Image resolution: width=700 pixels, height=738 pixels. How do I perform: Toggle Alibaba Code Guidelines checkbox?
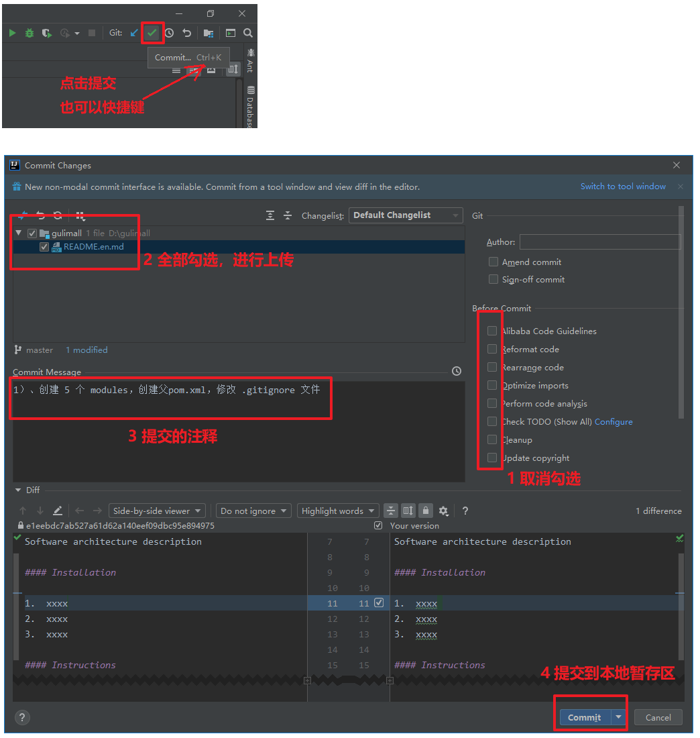pyautogui.click(x=492, y=331)
